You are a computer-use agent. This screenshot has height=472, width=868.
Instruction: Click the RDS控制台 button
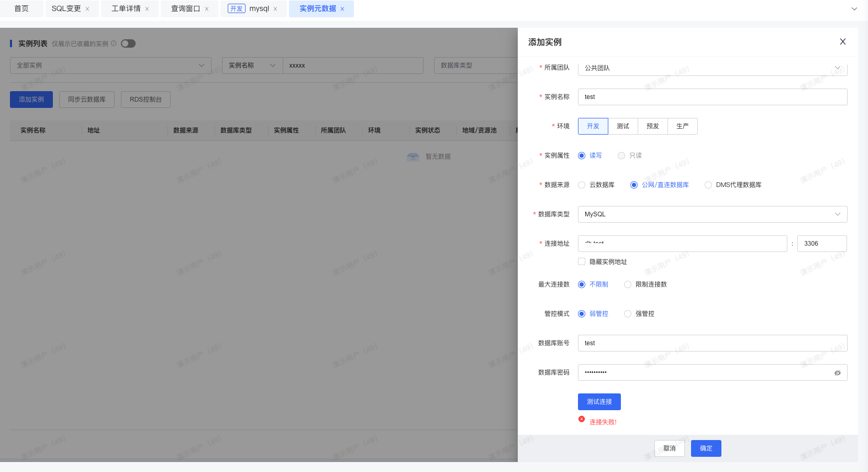146,100
